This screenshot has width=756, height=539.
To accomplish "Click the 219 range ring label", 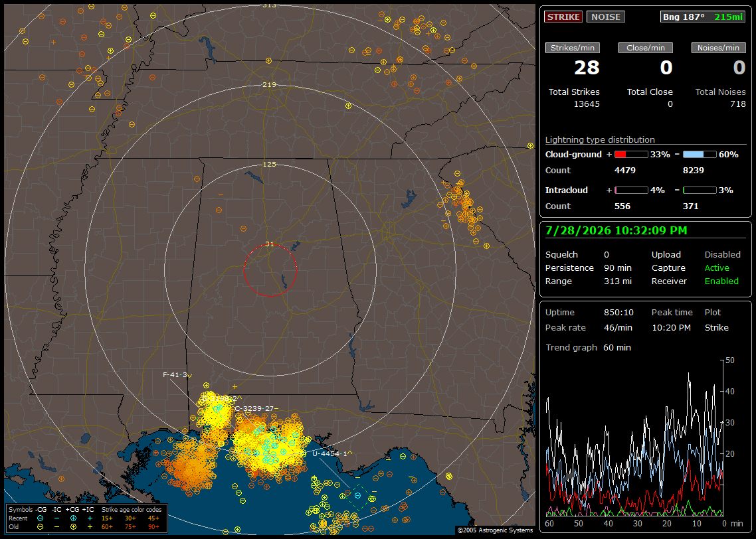I will pos(269,85).
